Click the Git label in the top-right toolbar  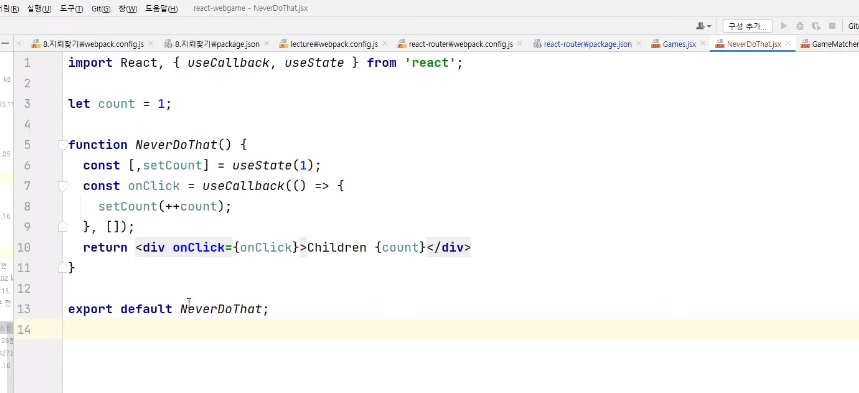tap(854, 26)
